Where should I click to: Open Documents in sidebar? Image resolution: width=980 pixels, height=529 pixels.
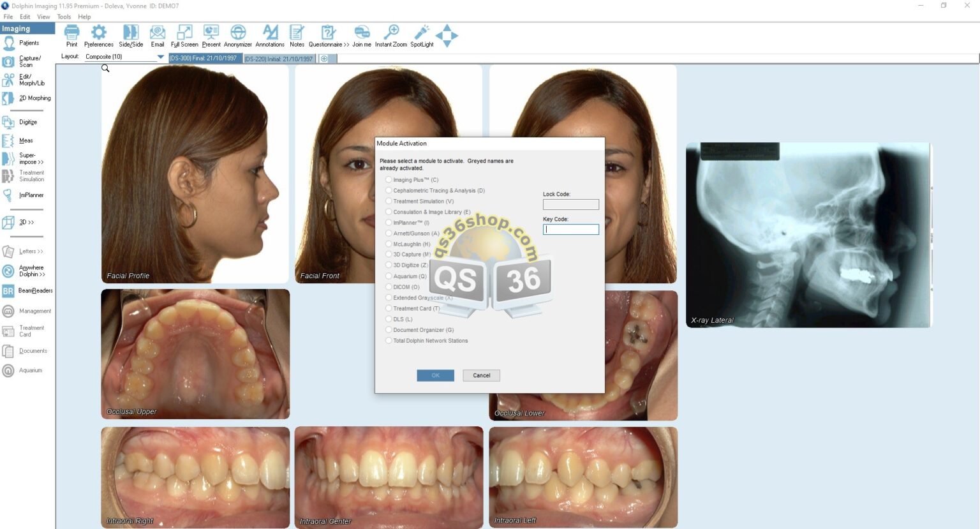25,351
